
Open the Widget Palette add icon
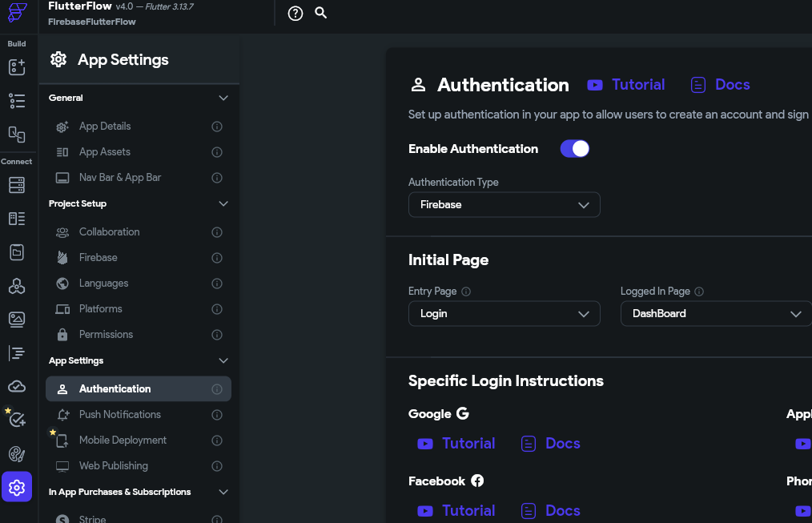point(17,66)
